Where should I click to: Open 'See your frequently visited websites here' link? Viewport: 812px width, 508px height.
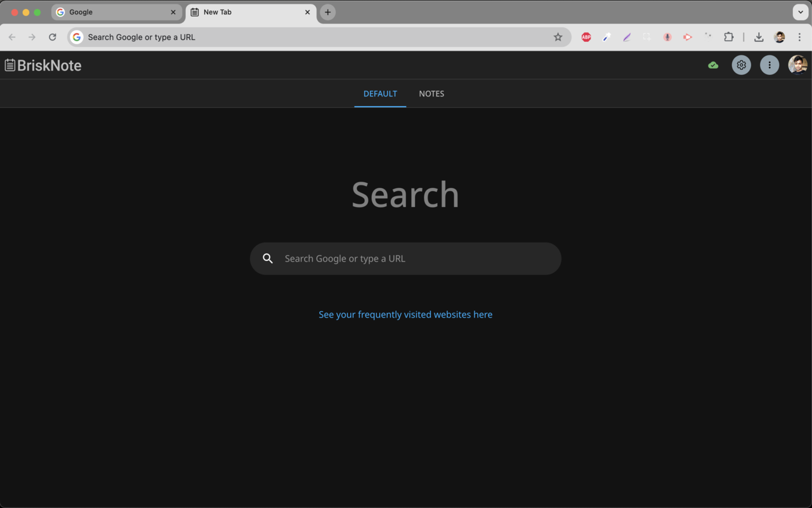tap(405, 314)
